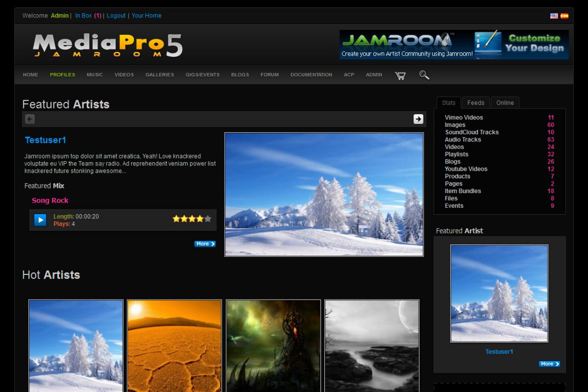Click the Events stat row
The width and height of the screenshot is (588, 392).
tap(499, 206)
